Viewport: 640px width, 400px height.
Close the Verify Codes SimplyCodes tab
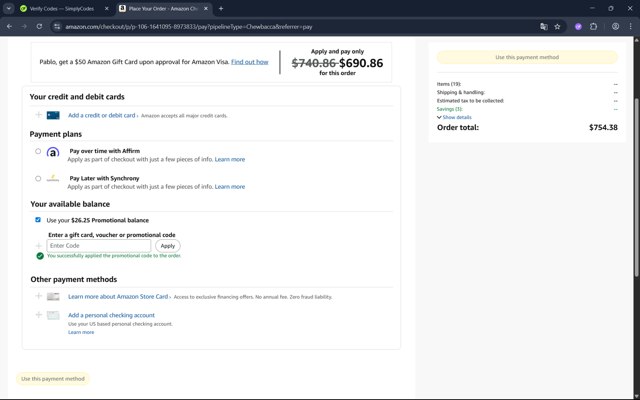coord(107,9)
